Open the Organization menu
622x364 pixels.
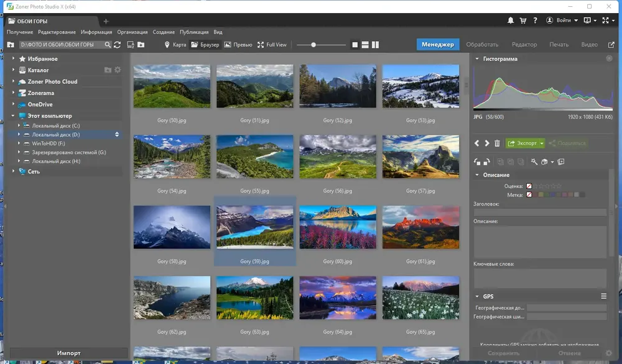(132, 32)
